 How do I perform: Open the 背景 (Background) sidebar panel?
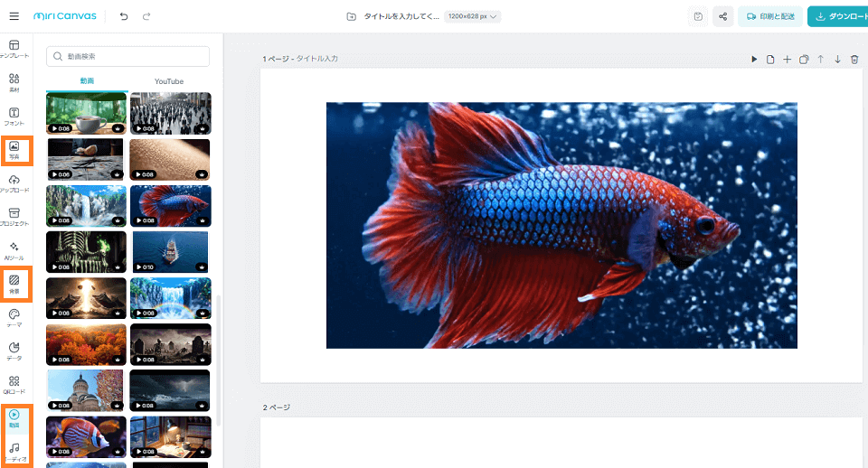coord(14,285)
